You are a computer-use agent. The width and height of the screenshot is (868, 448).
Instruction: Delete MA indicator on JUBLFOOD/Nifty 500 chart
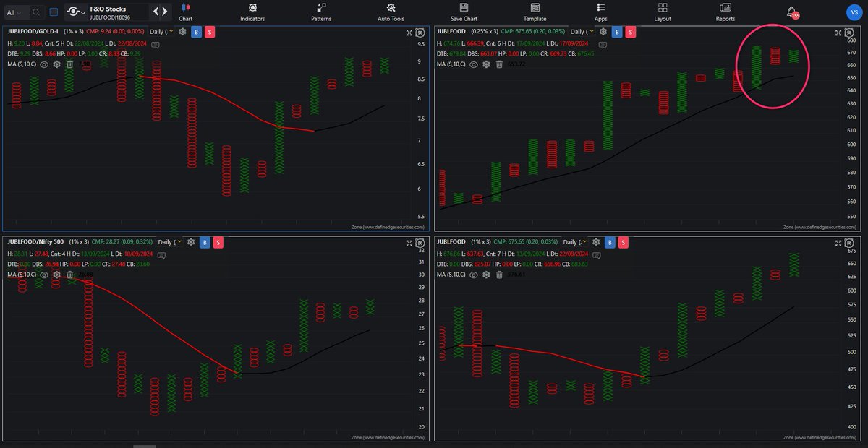point(69,275)
